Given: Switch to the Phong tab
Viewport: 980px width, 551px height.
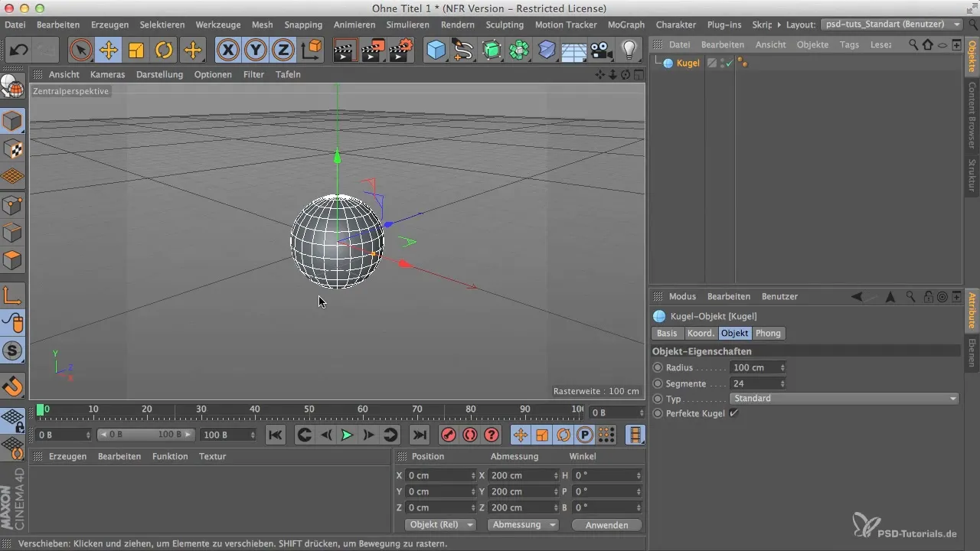Looking at the screenshot, I should [768, 333].
